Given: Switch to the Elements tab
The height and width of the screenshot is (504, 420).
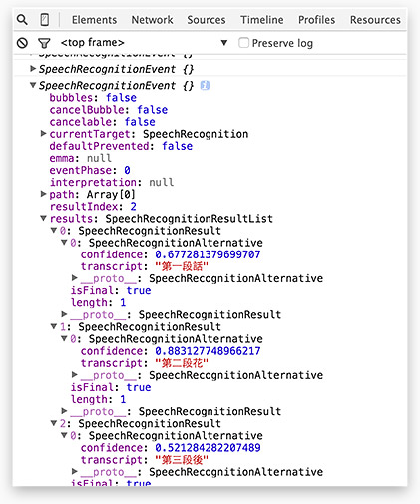Looking at the screenshot, I should tap(94, 20).
